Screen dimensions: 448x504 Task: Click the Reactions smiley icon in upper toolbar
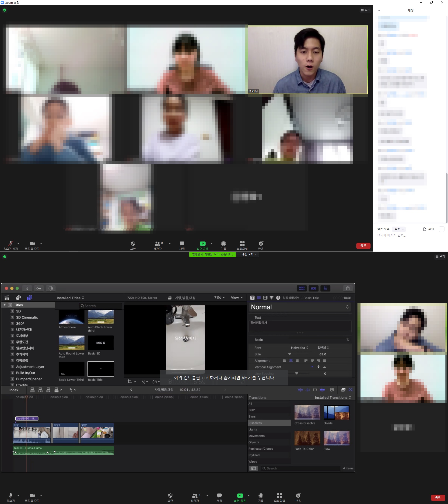[x=261, y=244]
